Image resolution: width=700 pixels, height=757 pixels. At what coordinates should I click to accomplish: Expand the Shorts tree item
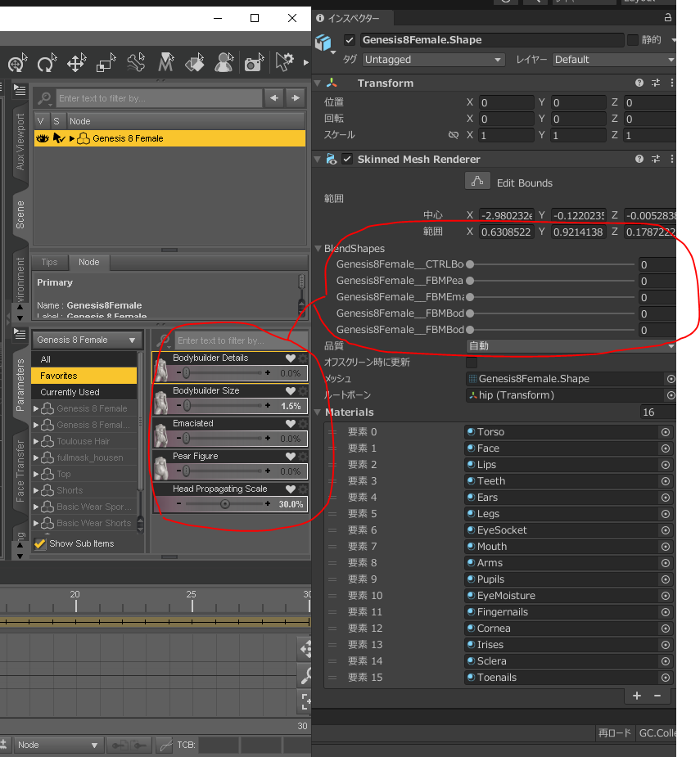pyautogui.click(x=36, y=490)
